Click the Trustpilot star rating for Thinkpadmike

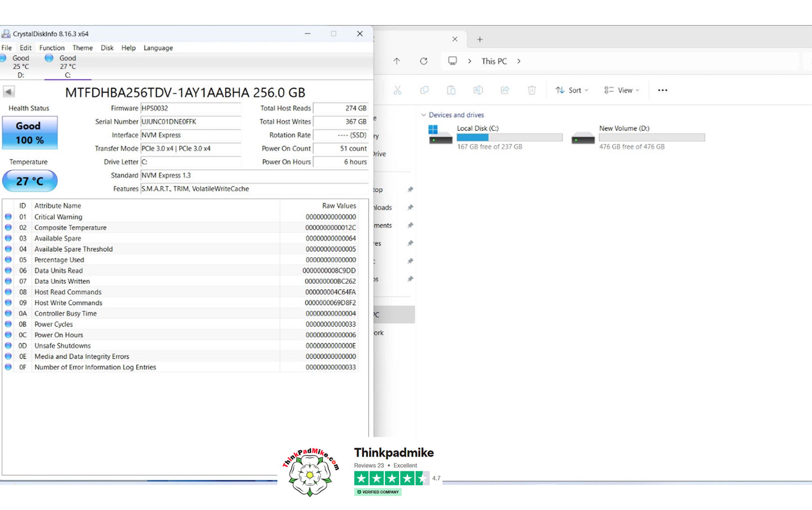392,479
